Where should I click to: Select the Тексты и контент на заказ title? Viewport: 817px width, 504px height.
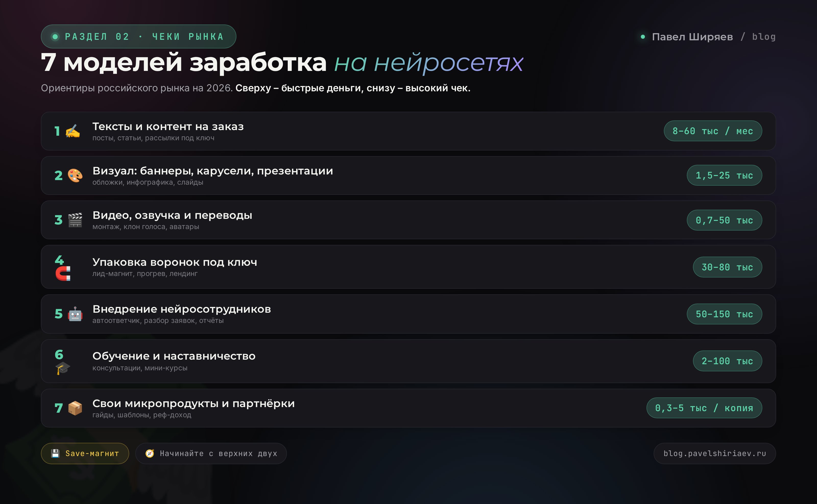click(168, 127)
